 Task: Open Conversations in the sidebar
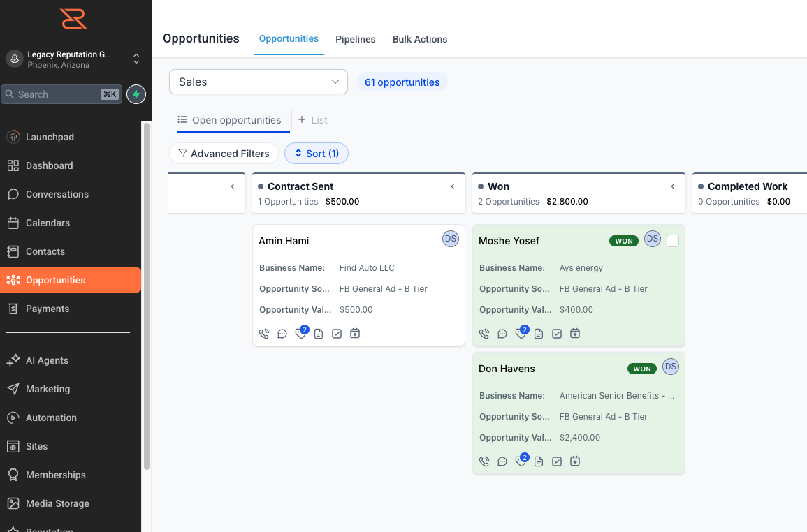(x=71, y=194)
